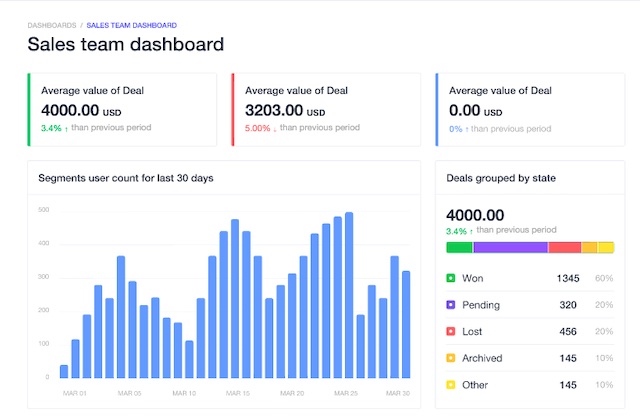
Task: Select the yellow Other segment of bar
Action: (606, 247)
